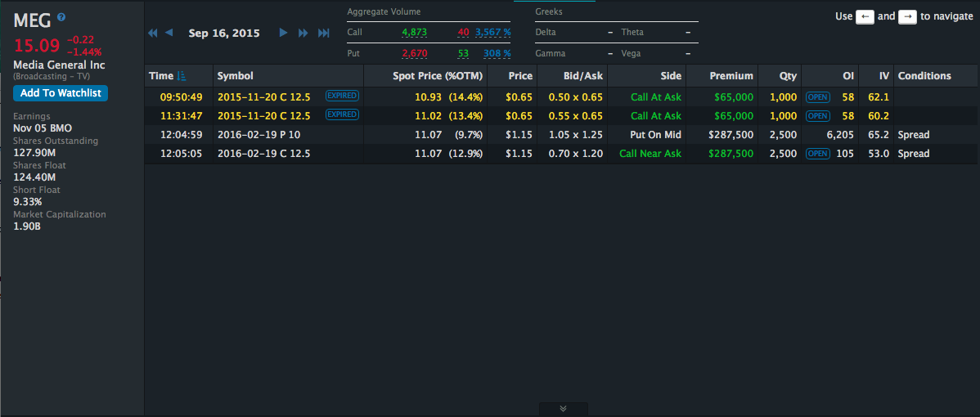This screenshot has height=417, width=980.
Task: Click the bid/ask 1.05 x 1.25 cell
Action: 576,135
